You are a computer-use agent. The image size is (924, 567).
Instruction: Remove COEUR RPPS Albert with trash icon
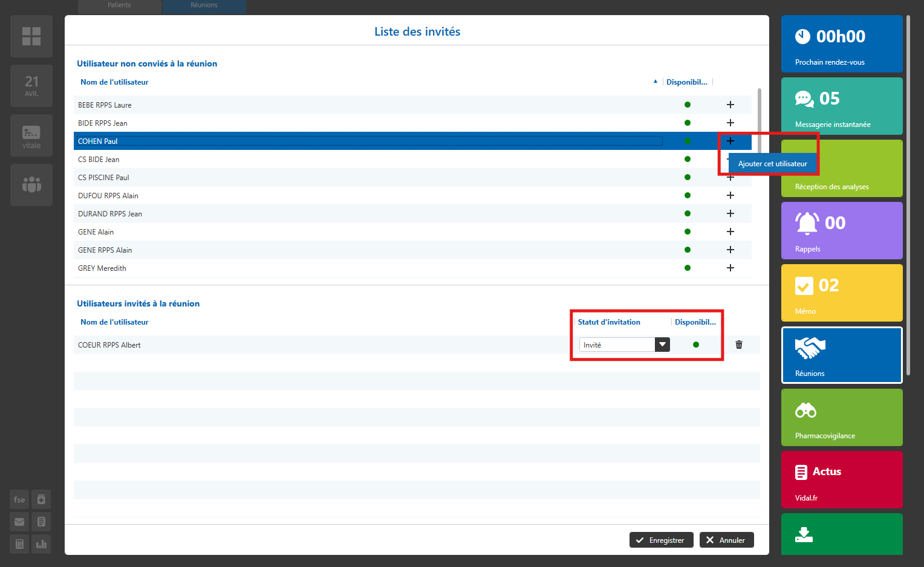[738, 345]
